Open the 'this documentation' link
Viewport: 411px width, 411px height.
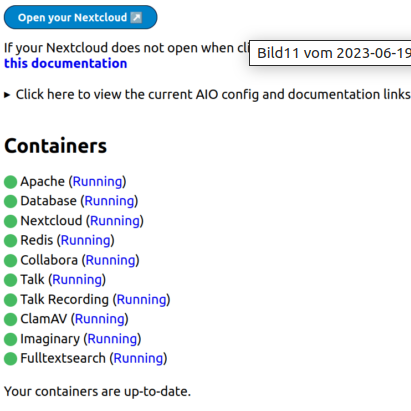point(65,63)
